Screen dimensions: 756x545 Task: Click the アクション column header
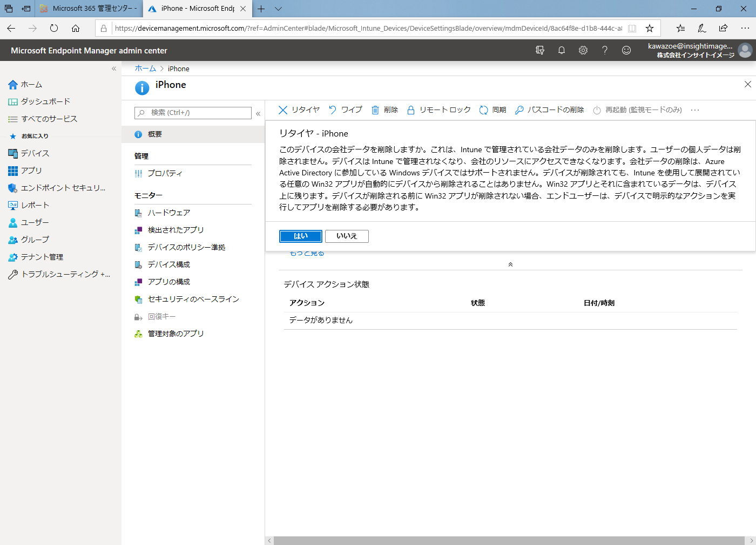click(x=307, y=303)
